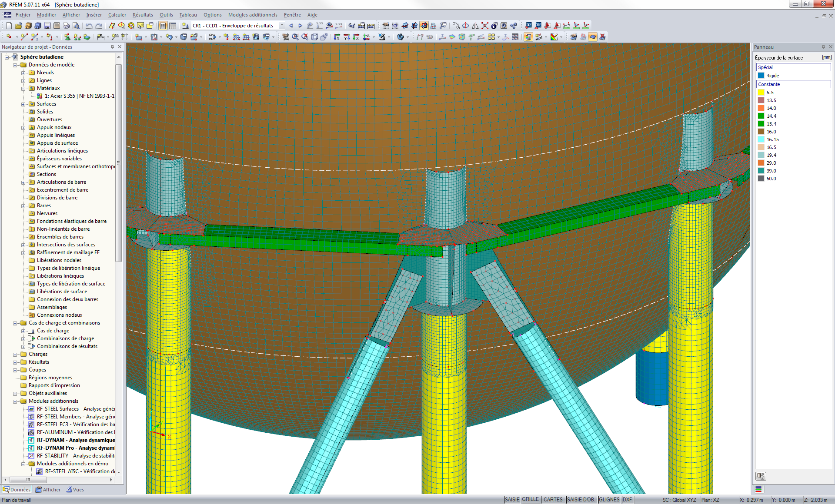The height and width of the screenshot is (504, 835).
Task: Open the Fichier menu
Action: coord(23,15)
